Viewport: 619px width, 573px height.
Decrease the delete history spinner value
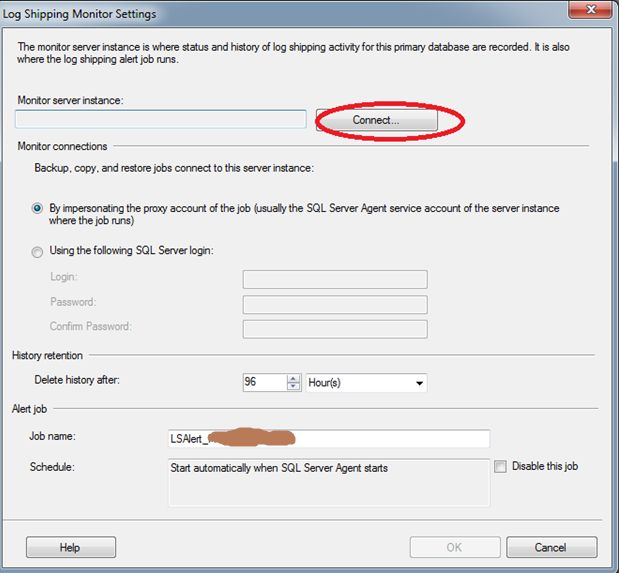(x=293, y=386)
